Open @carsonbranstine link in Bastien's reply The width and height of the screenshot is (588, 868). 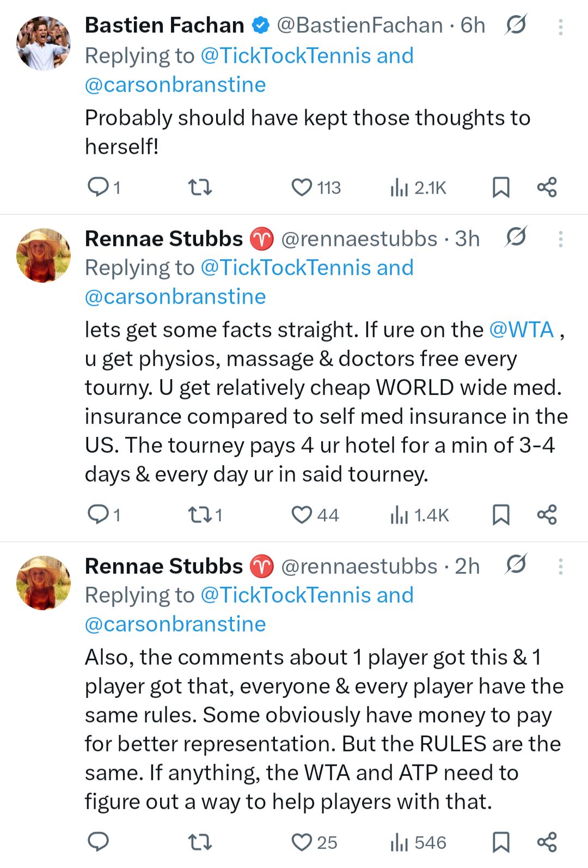tap(175, 85)
